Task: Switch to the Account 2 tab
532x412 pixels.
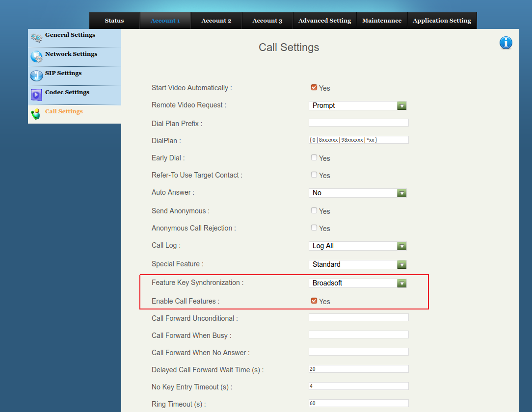Action: [x=216, y=21]
